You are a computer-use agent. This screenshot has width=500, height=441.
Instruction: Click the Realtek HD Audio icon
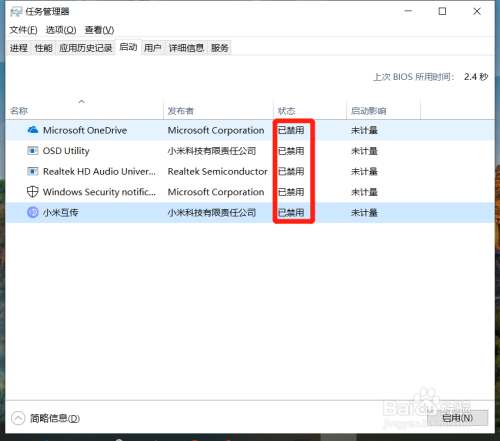tap(32, 171)
